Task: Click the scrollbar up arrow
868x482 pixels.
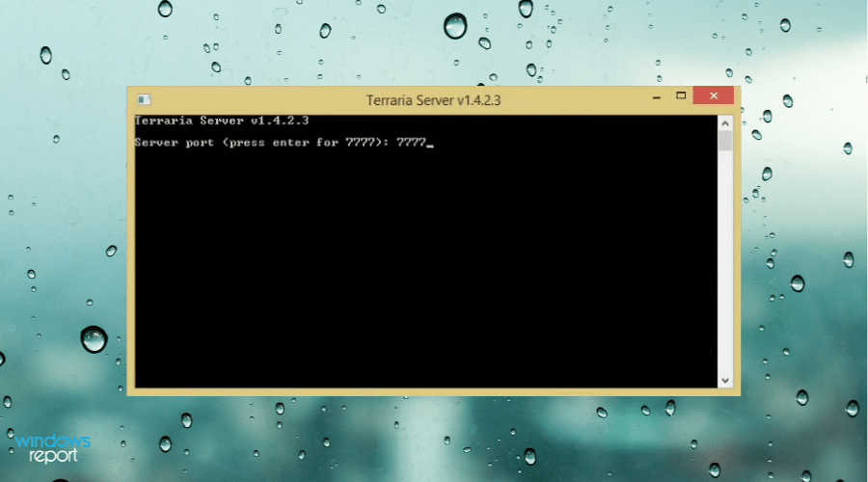Action: click(725, 123)
